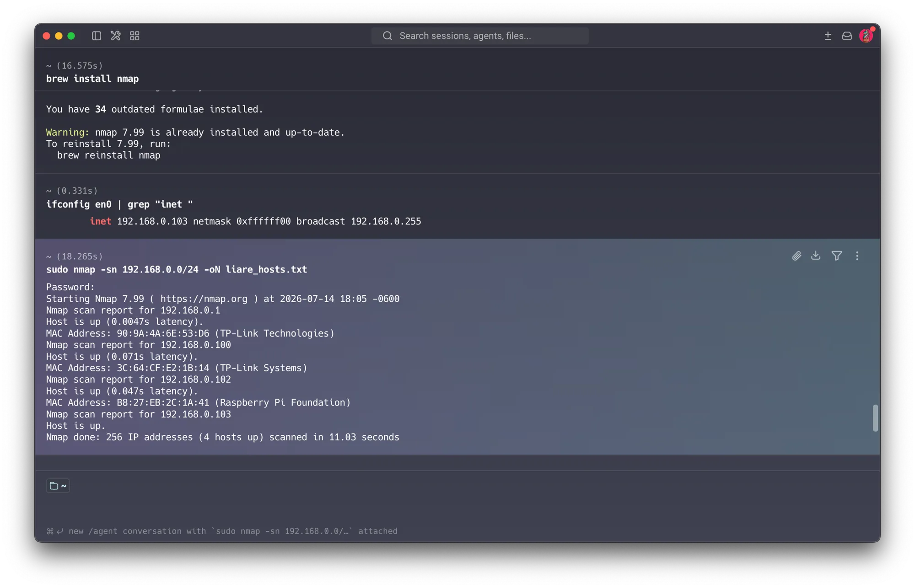This screenshot has height=588, width=915.
Task: Open the user profile avatar
Action: (x=866, y=36)
